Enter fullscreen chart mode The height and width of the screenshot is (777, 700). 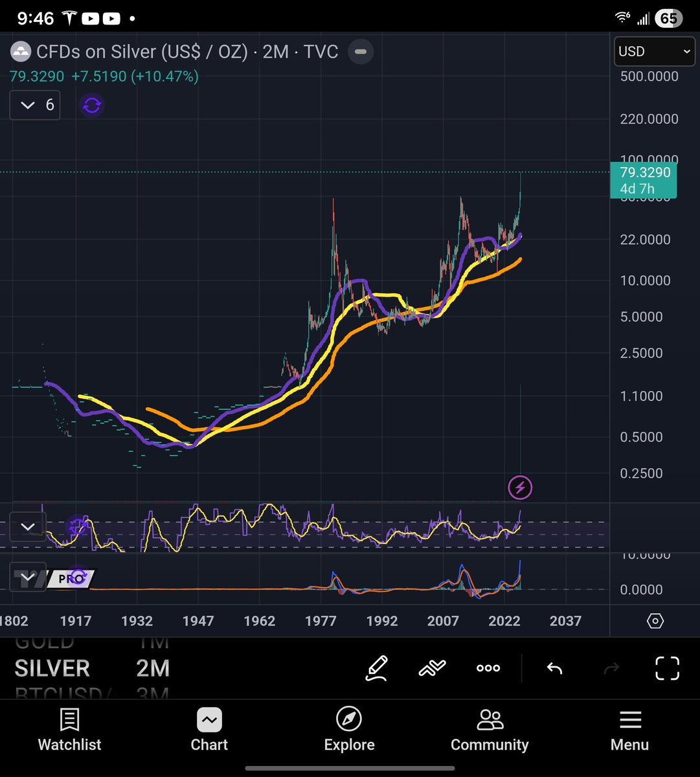pyautogui.click(x=667, y=668)
